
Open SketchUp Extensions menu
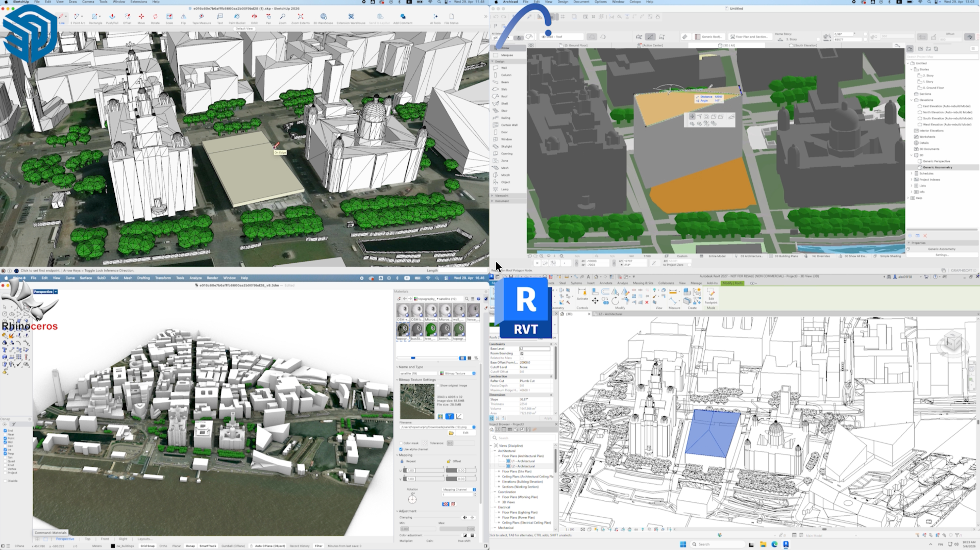(138, 2)
